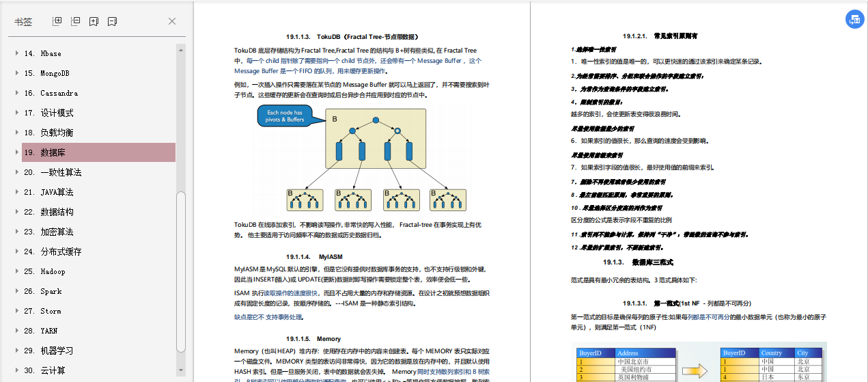This screenshot has height=382, width=868.
Task: Expand the 18. 负载均衡 bookmark arrow
Action: click(x=17, y=133)
